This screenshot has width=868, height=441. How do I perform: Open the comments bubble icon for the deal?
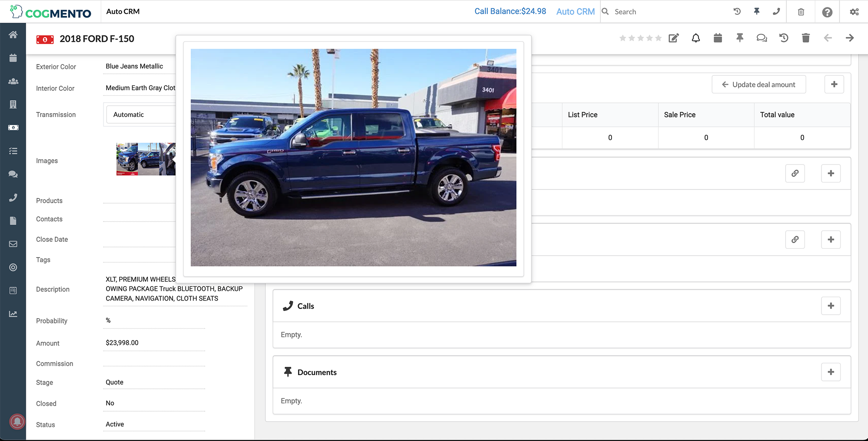tap(761, 38)
